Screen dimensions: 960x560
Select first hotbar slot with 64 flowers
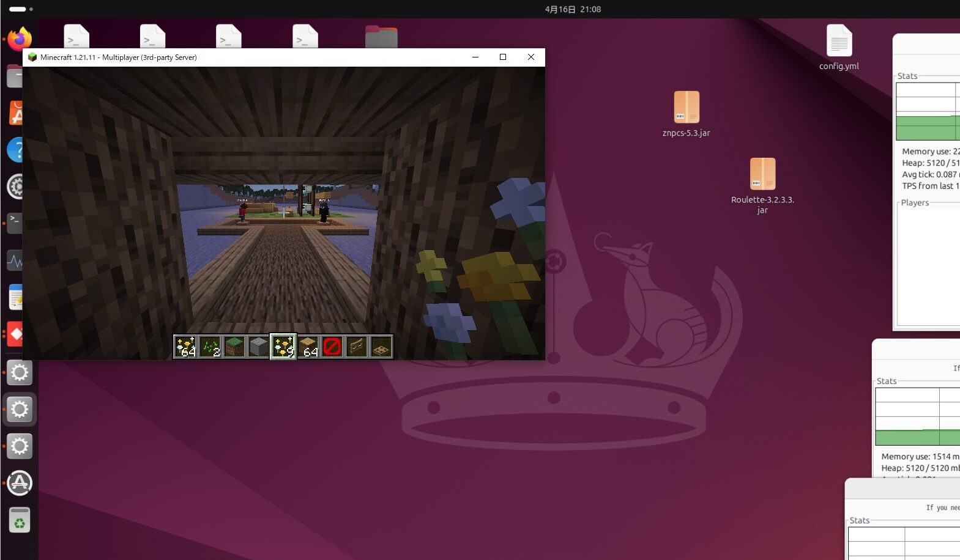coord(185,347)
